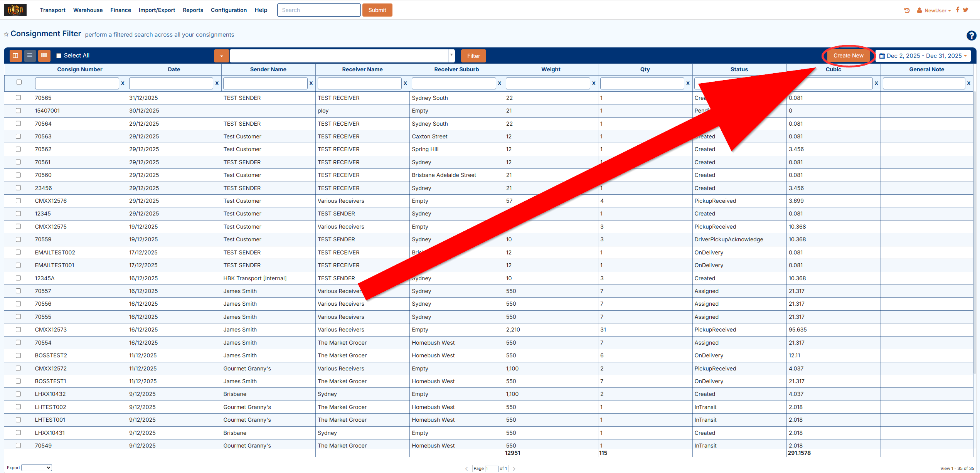Screen dimensions: 980x473
Task: Open the Warehouse menu
Action: pos(88,10)
